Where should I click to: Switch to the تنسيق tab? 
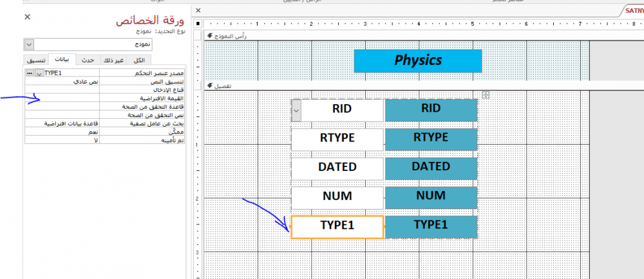tap(36, 60)
